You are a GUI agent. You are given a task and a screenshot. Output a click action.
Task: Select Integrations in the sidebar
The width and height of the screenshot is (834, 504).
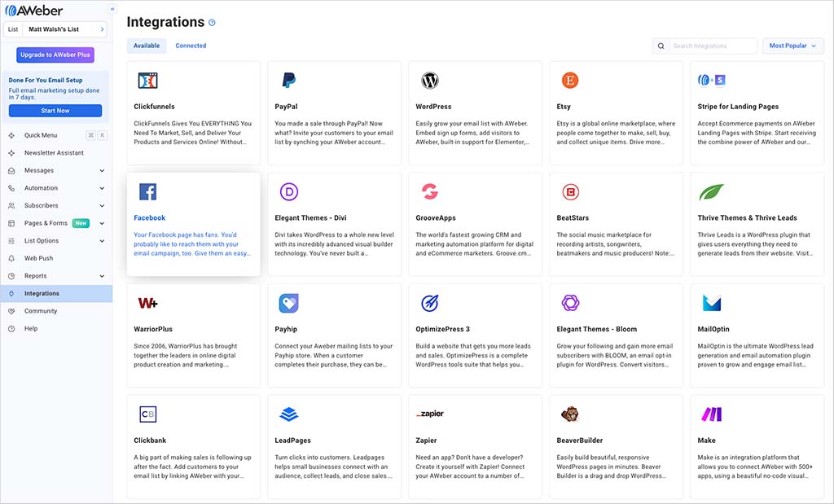click(x=56, y=293)
